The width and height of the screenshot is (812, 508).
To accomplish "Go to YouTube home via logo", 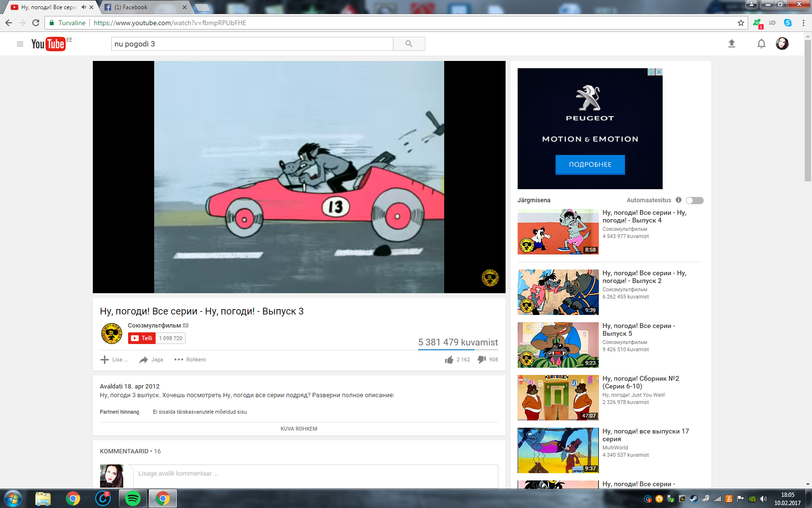I will coord(48,44).
